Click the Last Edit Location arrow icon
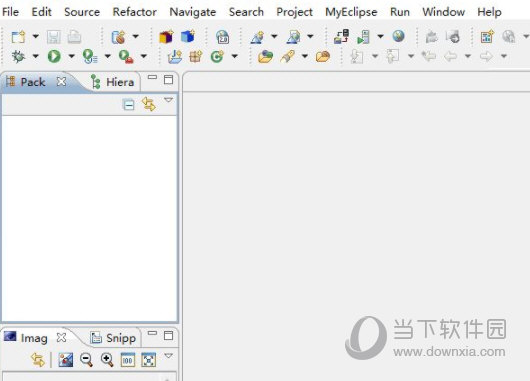Image resolution: width=530 pixels, height=381 pixels. (x=429, y=56)
